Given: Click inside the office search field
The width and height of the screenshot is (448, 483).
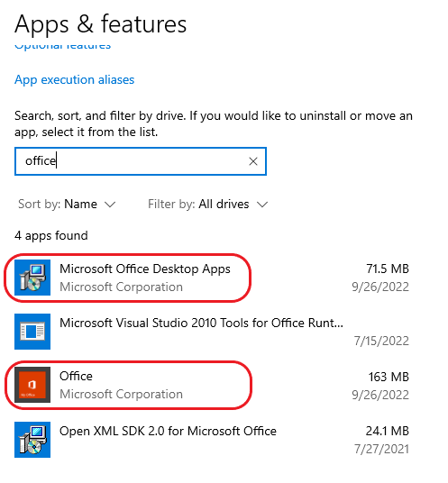Looking at the screenshot, I should tap(141, 161).
